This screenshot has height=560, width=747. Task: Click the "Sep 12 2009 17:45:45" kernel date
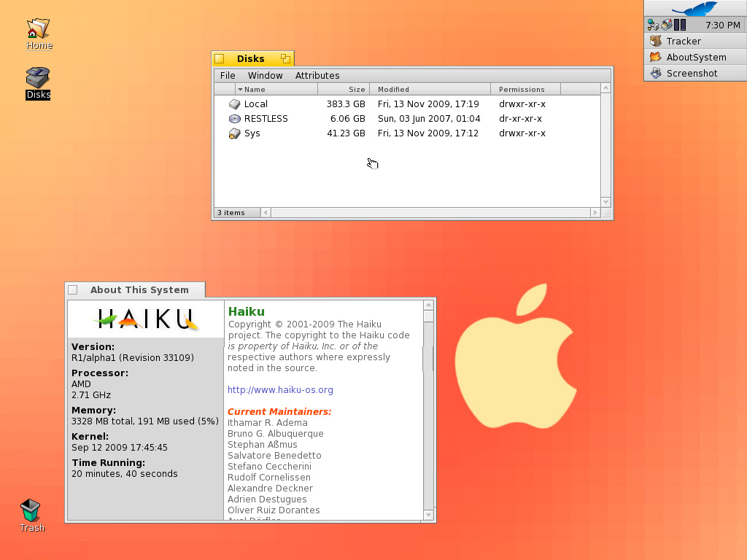pos(120,448)
